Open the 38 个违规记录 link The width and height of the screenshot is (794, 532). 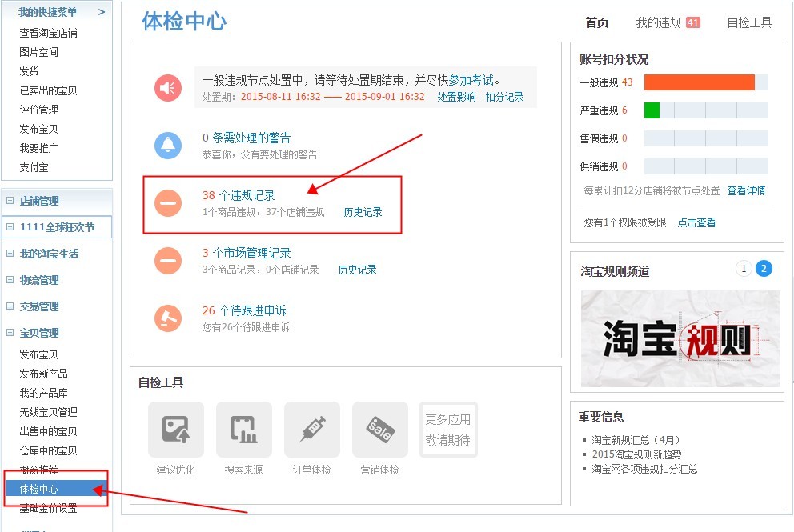239,195
